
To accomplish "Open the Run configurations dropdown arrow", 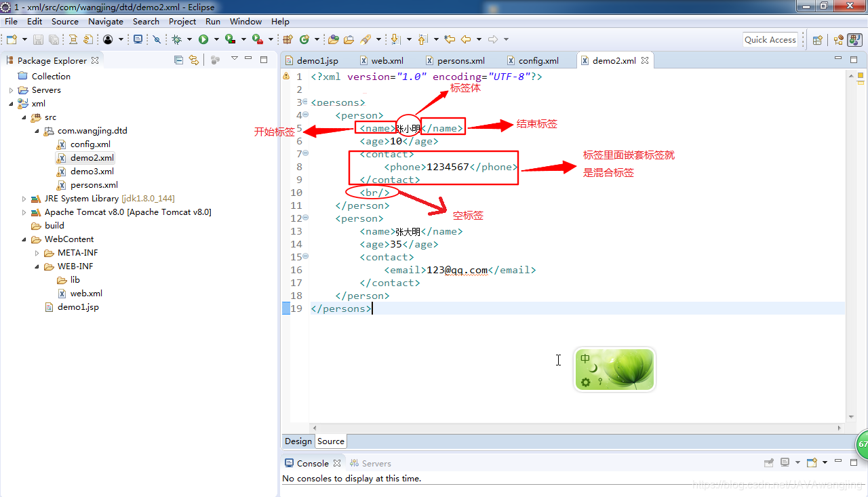I will (x=216, y=39).
